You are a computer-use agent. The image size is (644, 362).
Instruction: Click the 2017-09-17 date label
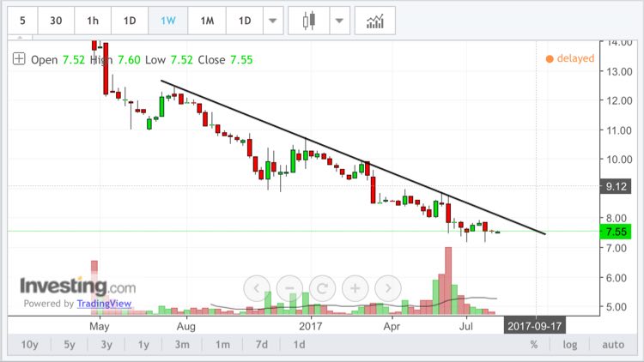(x=534, y=326)
